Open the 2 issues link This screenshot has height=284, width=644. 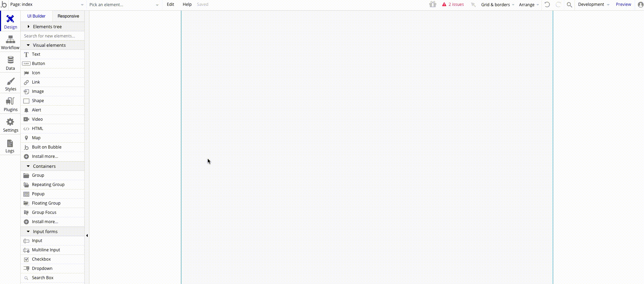coord(456,4)
